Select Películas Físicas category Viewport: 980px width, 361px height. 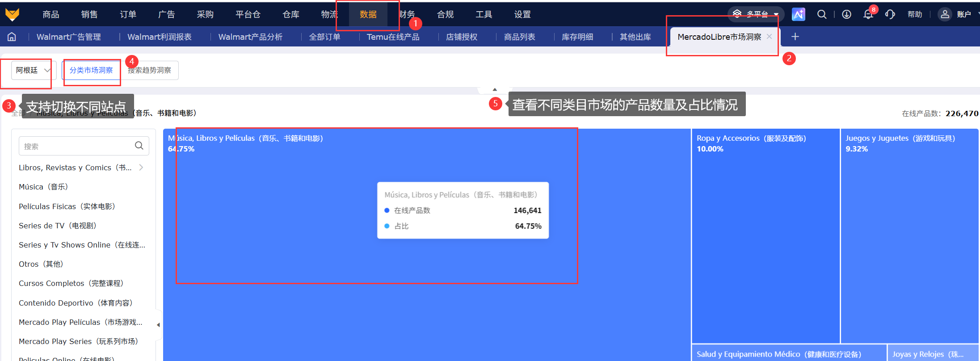(x=67, y=206)
